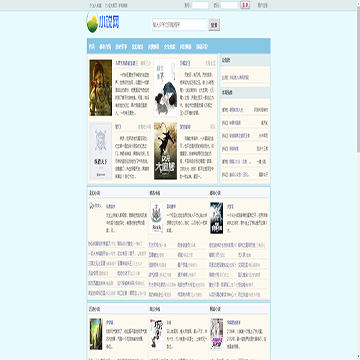
Task: Click the red-text login button in top bar
Action: pyautogui.click(x=245, y=5)
